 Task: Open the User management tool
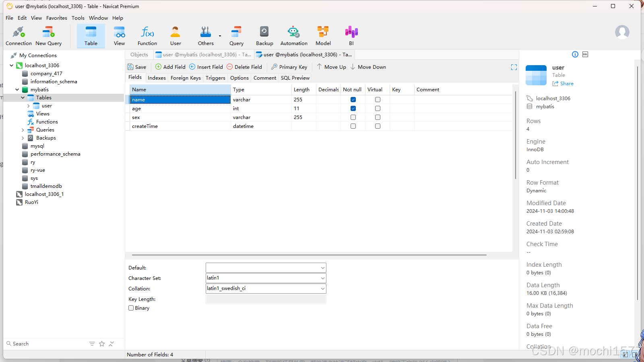click(175, 35)
